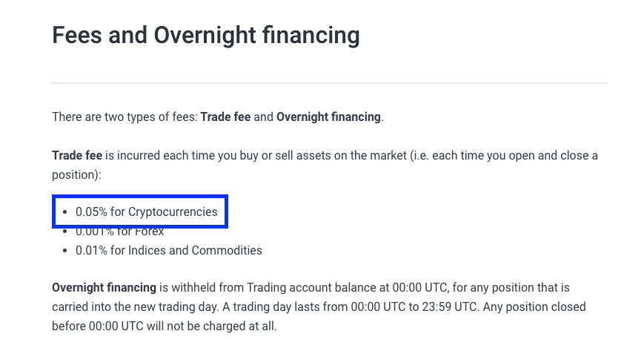This screenshot has width=644, height=348.
Task: Click the parenthetical "i.e. each time you open"
Action: click(482, 157)
